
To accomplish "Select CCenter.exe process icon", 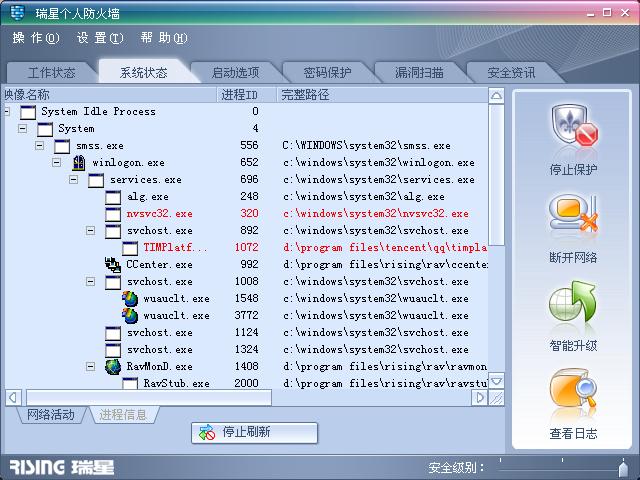I will click(113, 264).
